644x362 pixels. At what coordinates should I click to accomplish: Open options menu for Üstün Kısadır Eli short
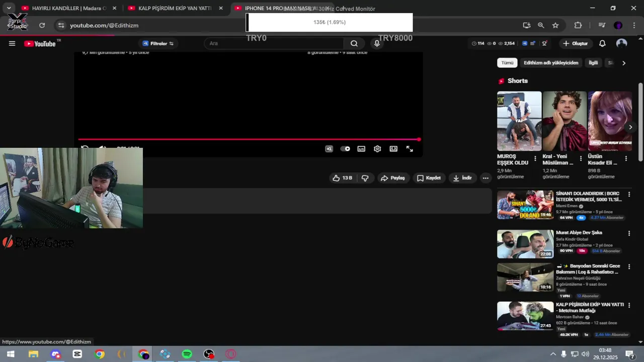(626, 158)
